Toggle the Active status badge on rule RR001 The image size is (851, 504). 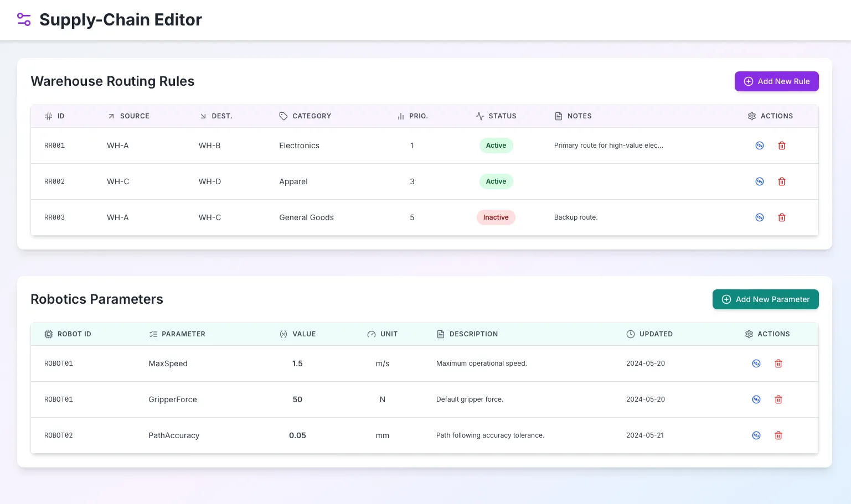(x=496, y=145)
